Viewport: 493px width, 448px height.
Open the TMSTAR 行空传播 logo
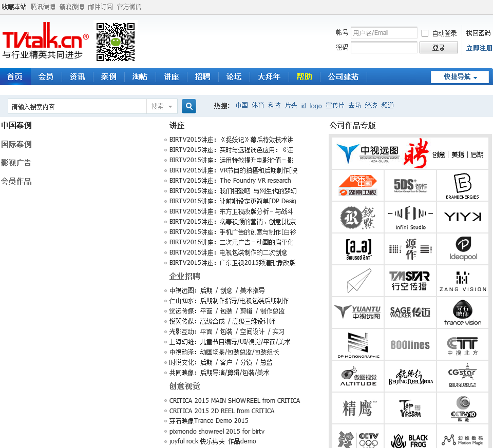(410, 281)
